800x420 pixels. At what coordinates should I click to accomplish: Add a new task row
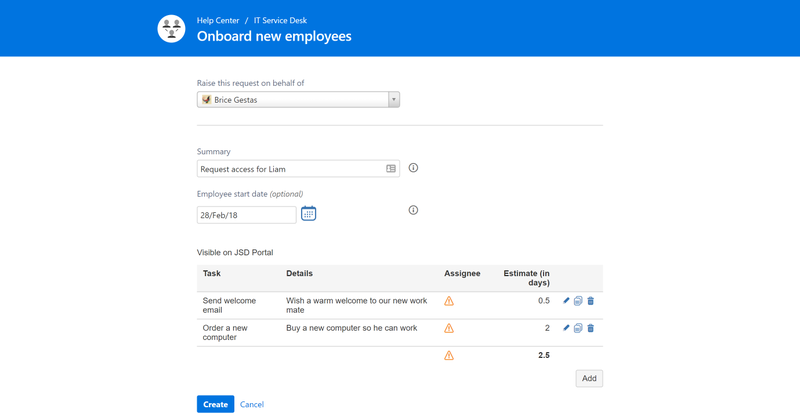589,378
